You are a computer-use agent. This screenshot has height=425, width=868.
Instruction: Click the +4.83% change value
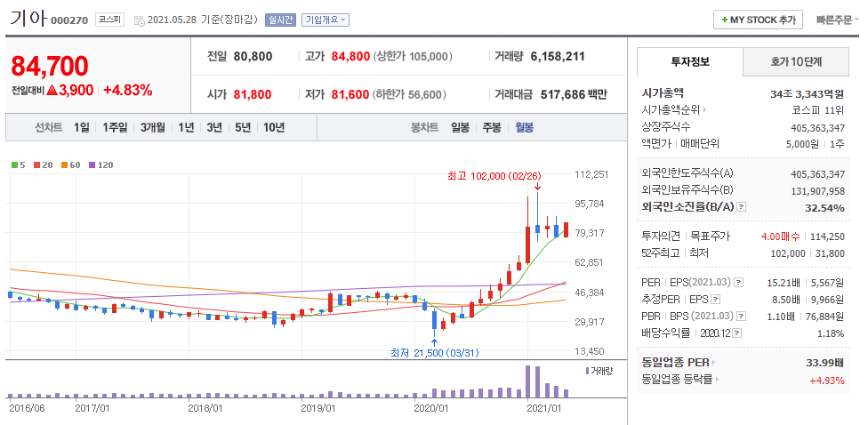[x=128, y=90]
